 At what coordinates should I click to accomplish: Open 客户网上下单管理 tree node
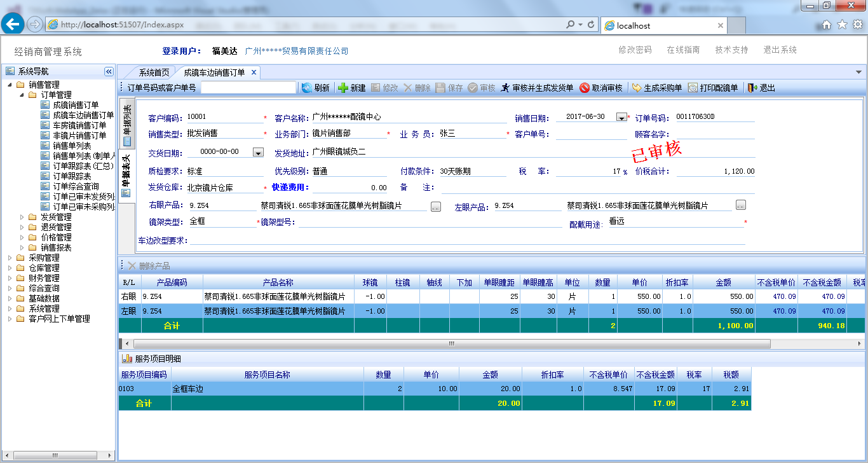59,319
